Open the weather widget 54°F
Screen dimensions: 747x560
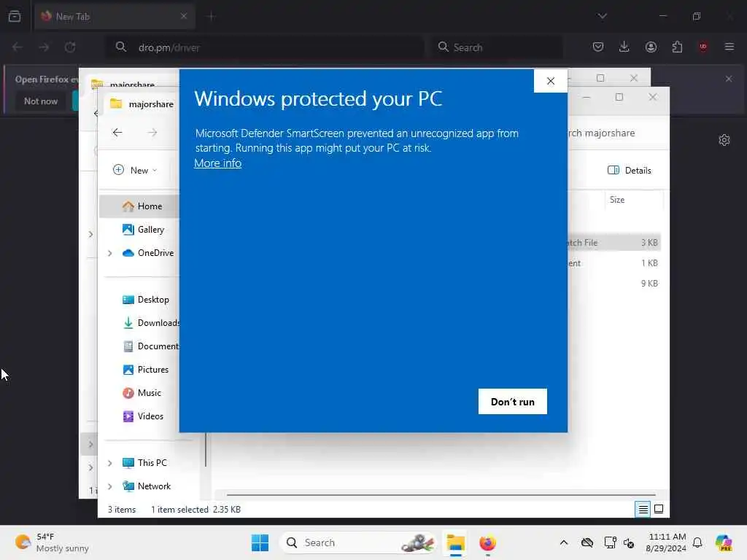[52, 542]
